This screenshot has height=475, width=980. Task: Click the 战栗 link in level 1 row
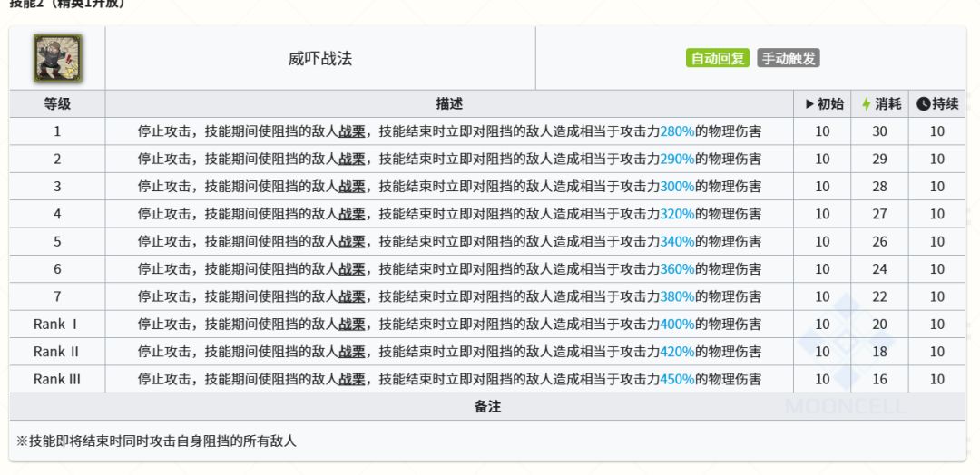tap(352, 131)
